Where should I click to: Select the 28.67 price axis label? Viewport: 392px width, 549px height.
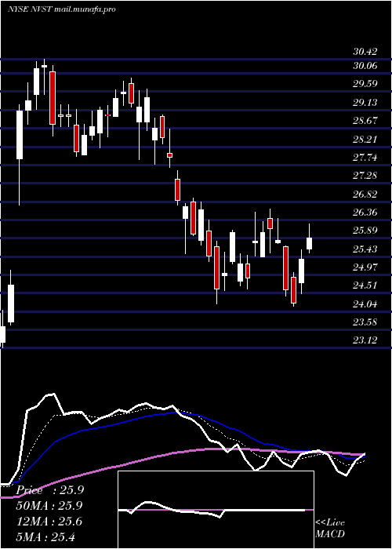(x=365, y=121)
